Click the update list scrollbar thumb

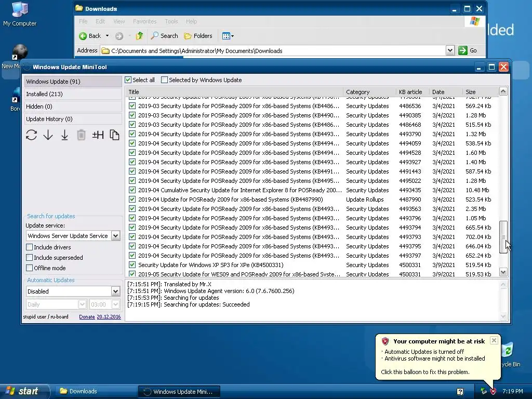click(503, 237)
